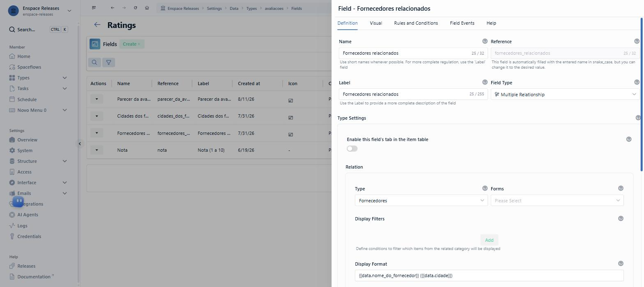Expand the Interface settings group
The image size is (644, 287).
(x=64, y=183)
